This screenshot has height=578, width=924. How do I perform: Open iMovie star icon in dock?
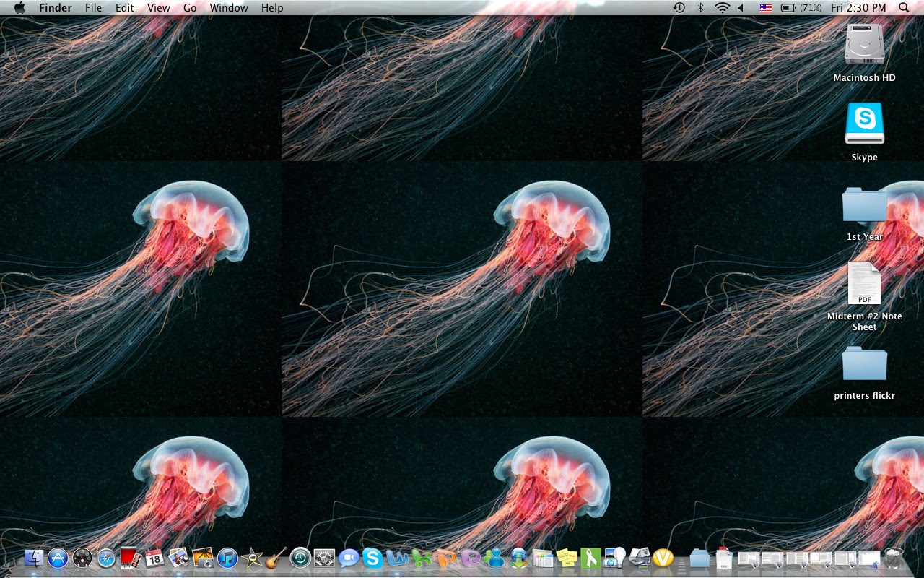[252, 558]
